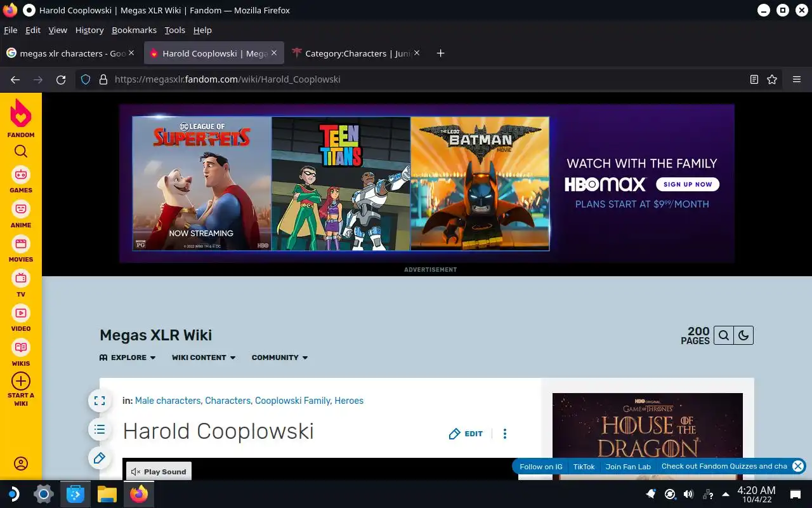This screenshot has width=812, height=508.
Task: Open the user profile icon in sidebar
Action: point(21,464)
